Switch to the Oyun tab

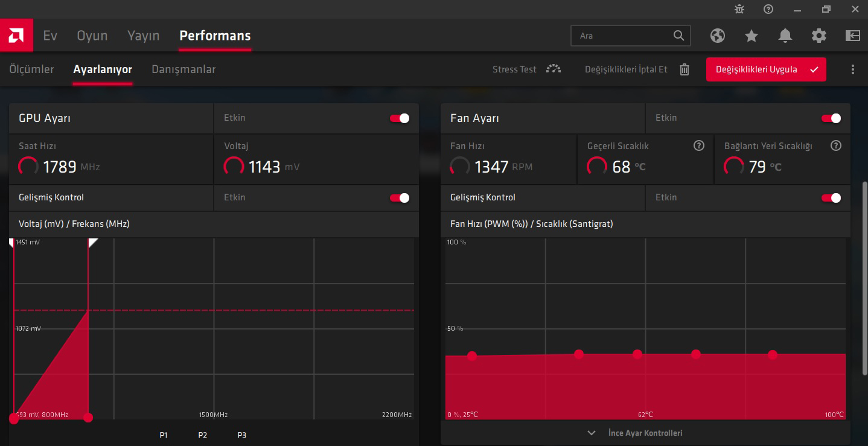92,36
